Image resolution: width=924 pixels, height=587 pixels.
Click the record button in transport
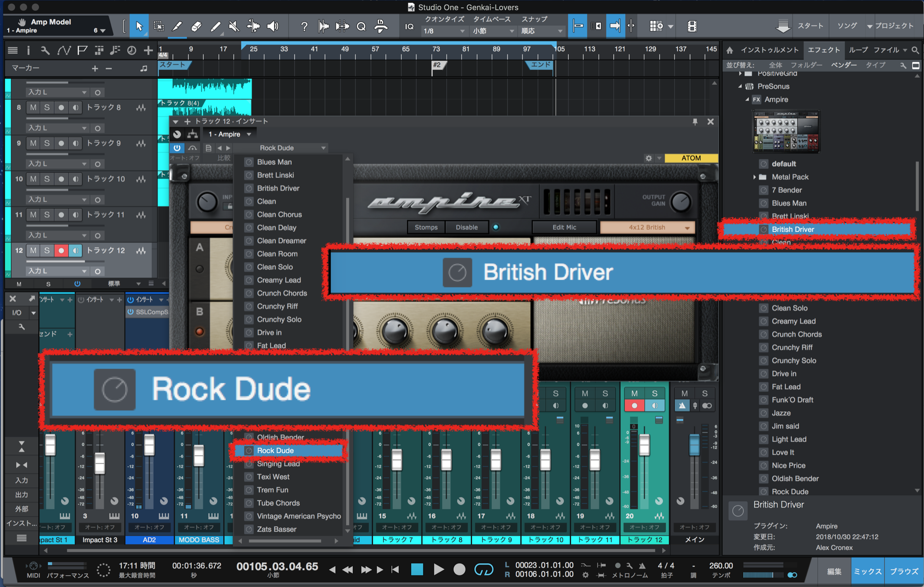pos(459,569)
